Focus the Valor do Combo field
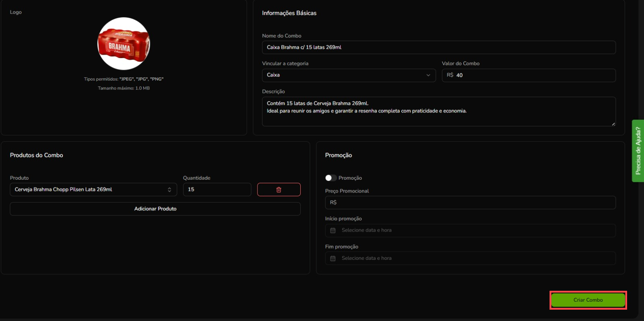The image size is (644, 321). pos(529,75)
